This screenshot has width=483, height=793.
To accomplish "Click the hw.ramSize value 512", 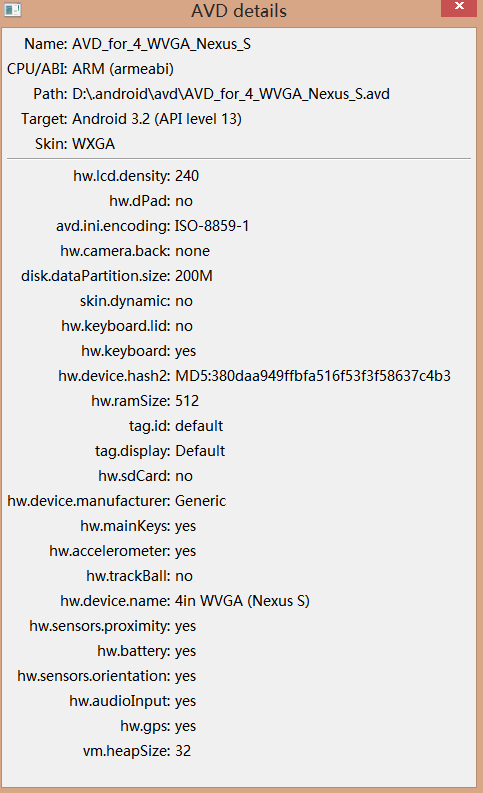I will pos(187,401).
